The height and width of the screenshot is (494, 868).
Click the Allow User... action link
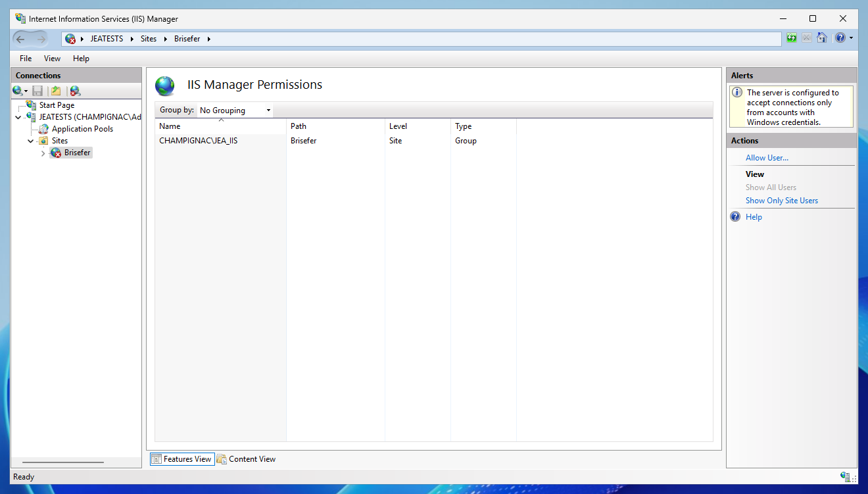[x=767, y=158]
